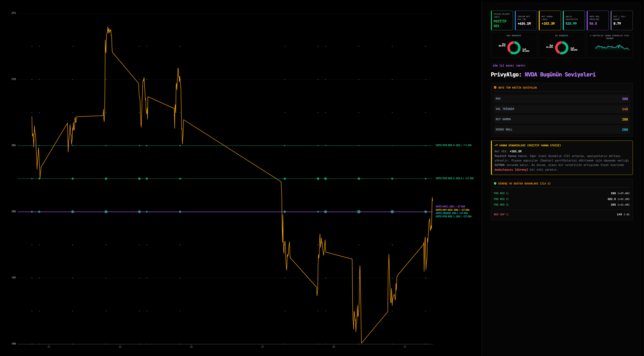
Task: Click the POS RES 3: 205 (+11.5M) row
Action: [x=562, y=205]
